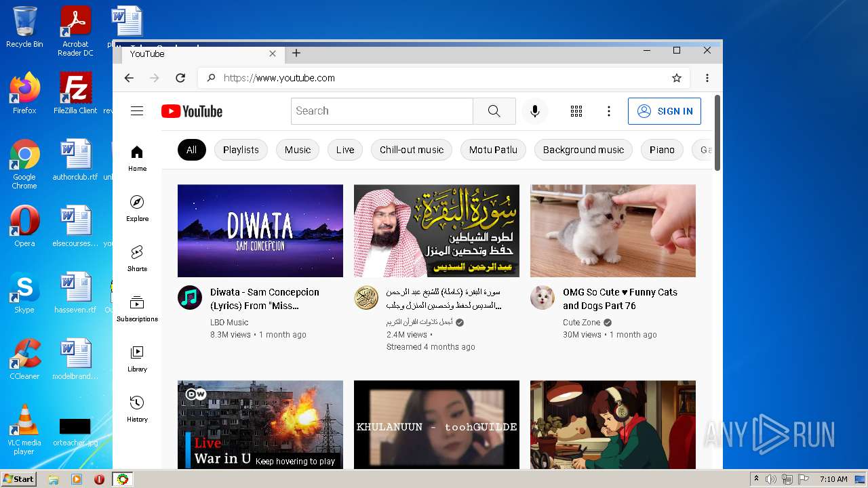This screenshot has height=488, width=868.
Task: Open the Windows Start menu
Action: [18, 479]
